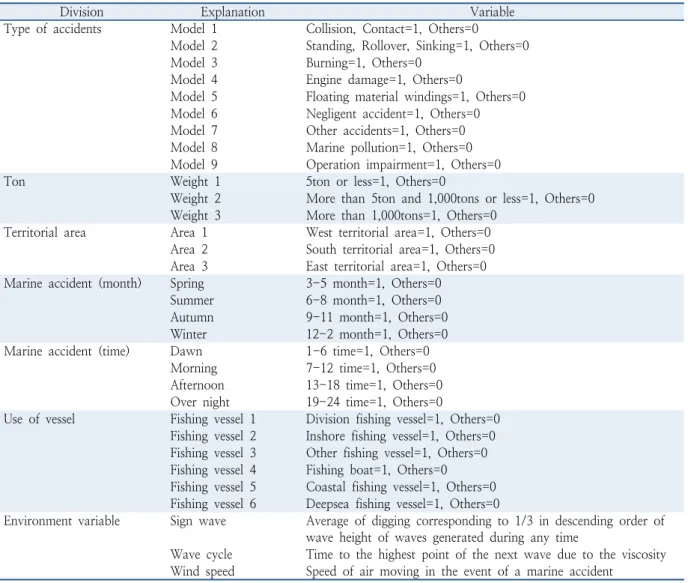Click 'Operation impairment=1, Others=0' text
Screen dimensions: 688x583
click(x=403, y=165)
